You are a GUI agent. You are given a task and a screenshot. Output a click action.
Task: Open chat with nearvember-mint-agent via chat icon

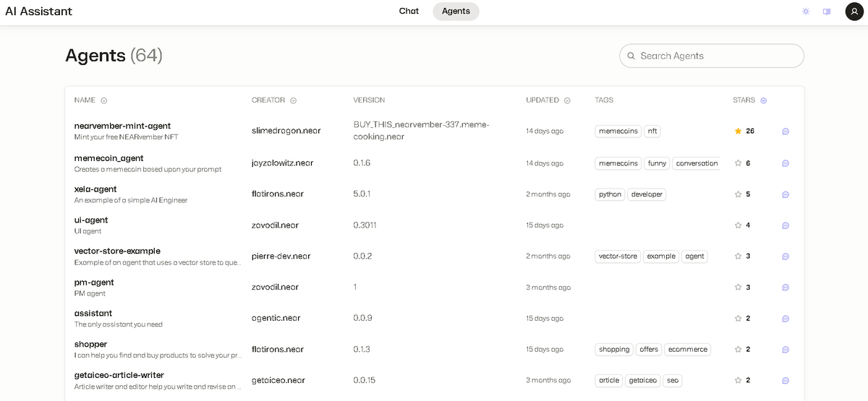coord(786,131)
